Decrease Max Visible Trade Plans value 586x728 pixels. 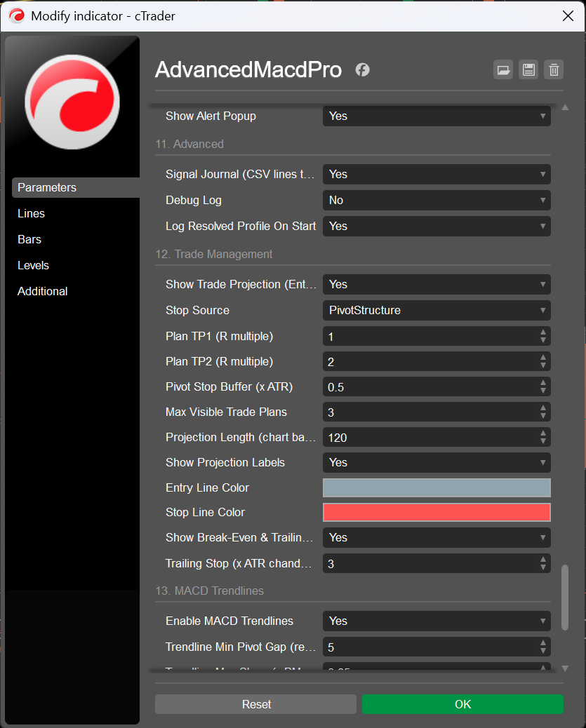click(x=543, y=417)
